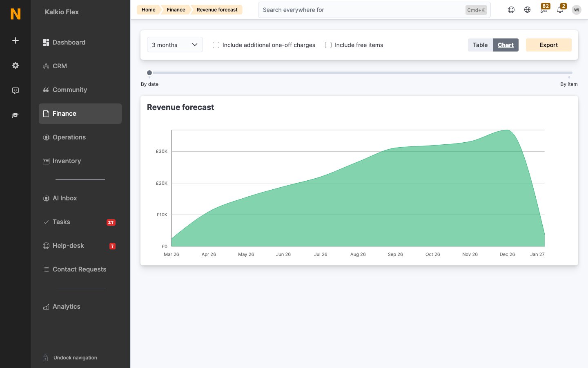588x368 pixels.
Task: Click the Help-desk lifebuoy icon in sidebar
Action: [46, 246]
